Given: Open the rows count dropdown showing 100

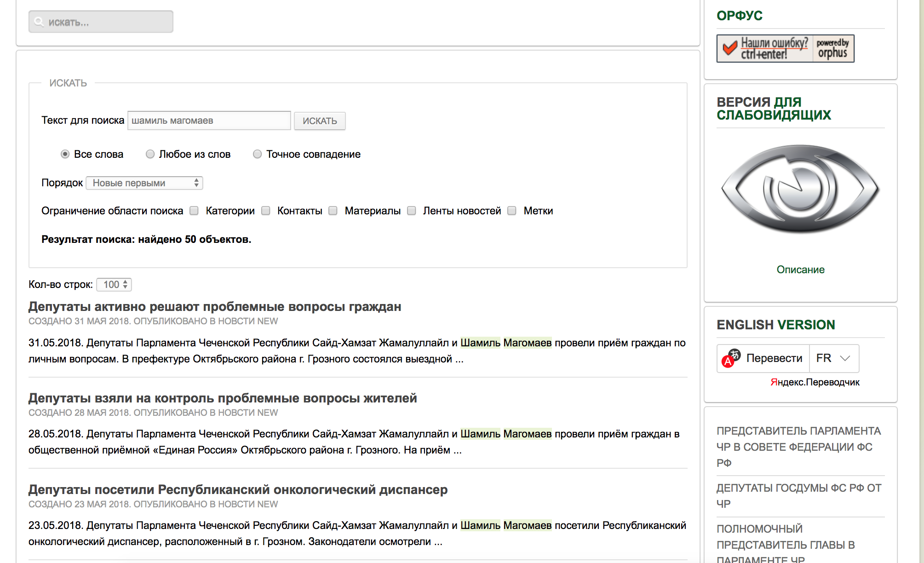Looking at the screenshot, I should (114, 285).
